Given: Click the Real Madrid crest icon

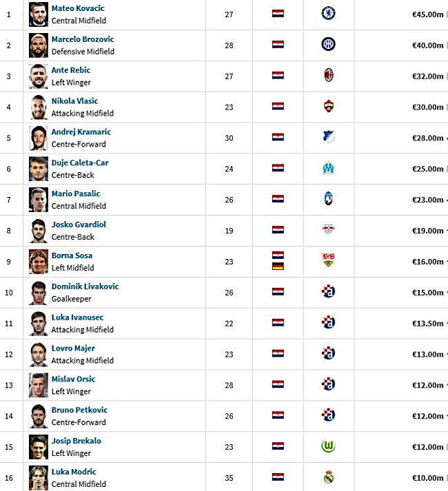Looking at the screenshot, I should point(329,477).
